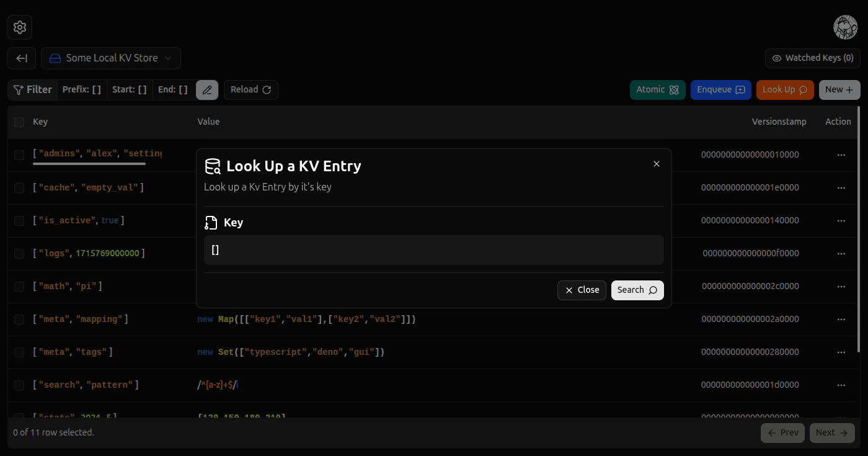
Task: Create a New entry
Action: (839, 90)
